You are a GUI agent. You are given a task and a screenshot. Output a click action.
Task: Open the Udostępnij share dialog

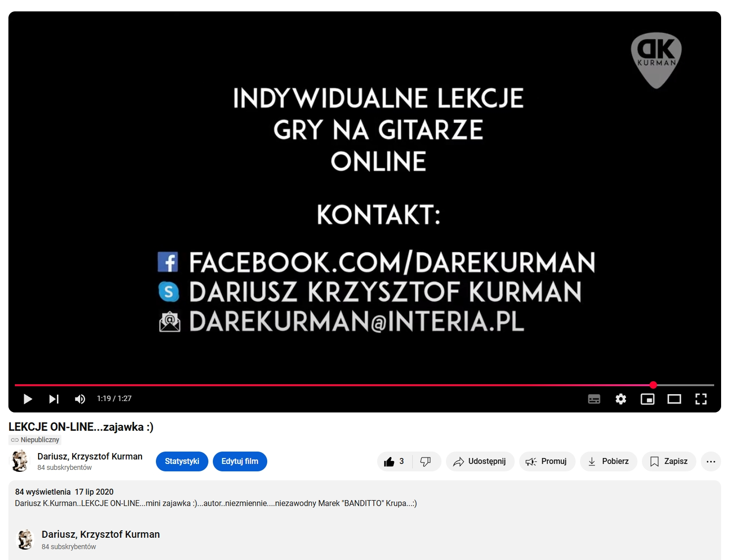[480, 461]
